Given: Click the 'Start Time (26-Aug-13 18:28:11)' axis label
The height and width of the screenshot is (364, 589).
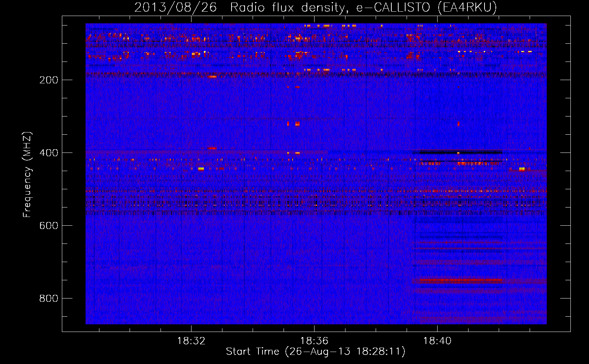Looking at the screenshot, I should click(x=316, y=352).
